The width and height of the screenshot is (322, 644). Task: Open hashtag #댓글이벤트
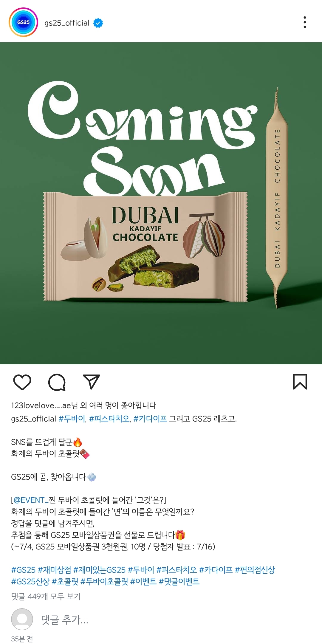pos(179,581)
